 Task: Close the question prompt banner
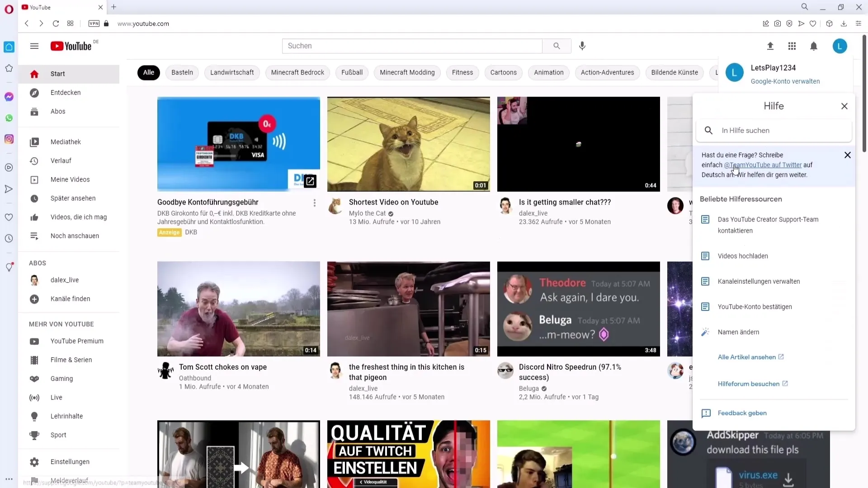tap(848, 155)
